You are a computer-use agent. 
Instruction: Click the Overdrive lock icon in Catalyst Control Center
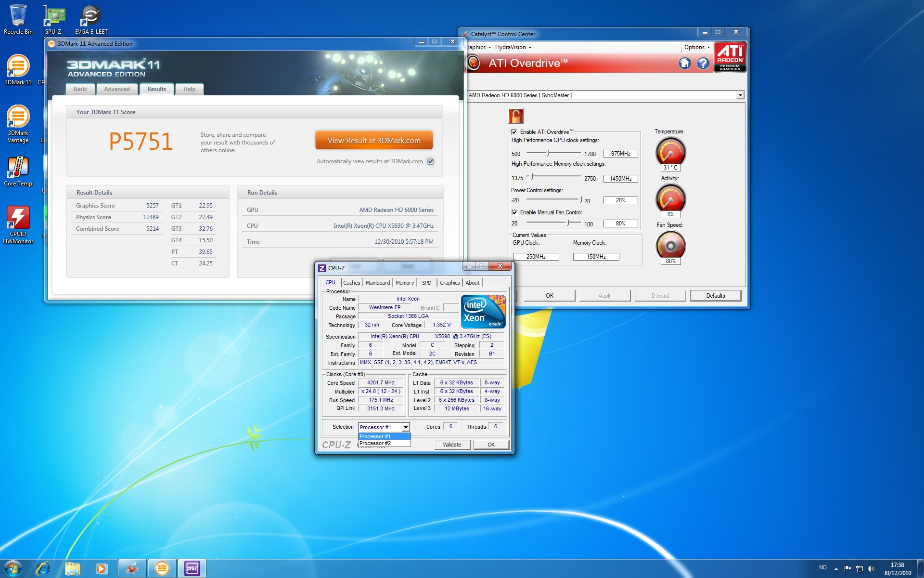coord(516,116)
